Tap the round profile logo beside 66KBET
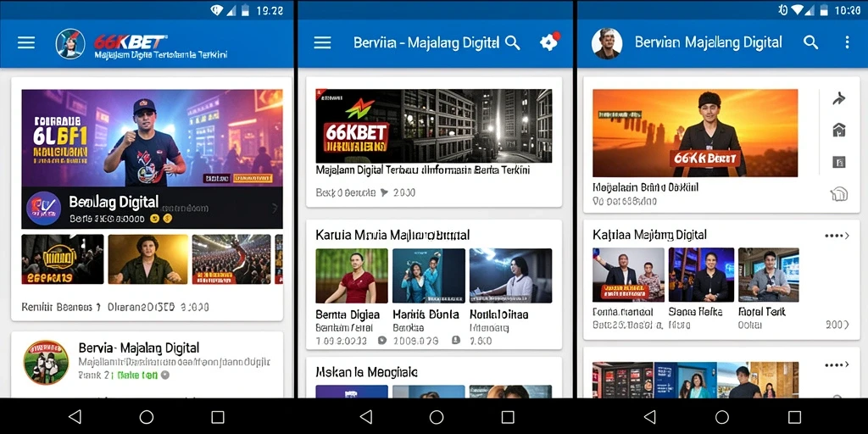This screenshot has width=868, height=434. click(x=70, y=44)
